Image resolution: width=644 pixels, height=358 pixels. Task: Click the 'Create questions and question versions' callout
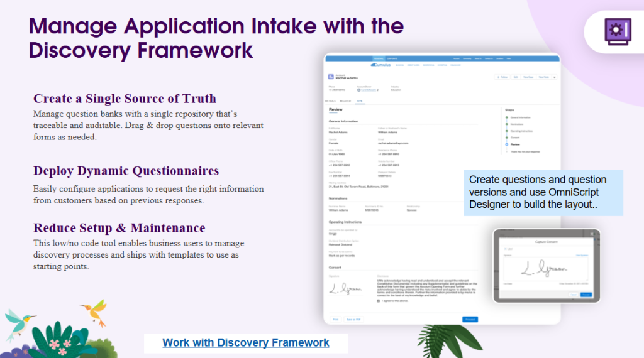[x=543, y=192]
